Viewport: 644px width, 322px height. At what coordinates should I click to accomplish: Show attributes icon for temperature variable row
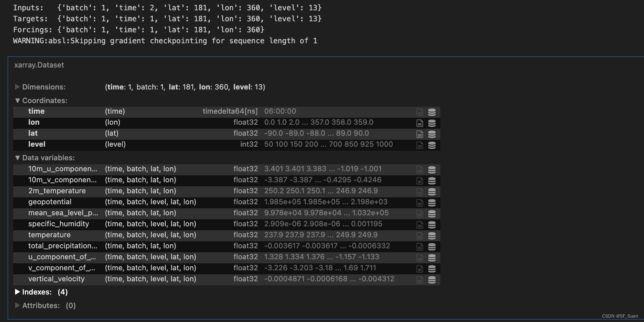point(420,235)
